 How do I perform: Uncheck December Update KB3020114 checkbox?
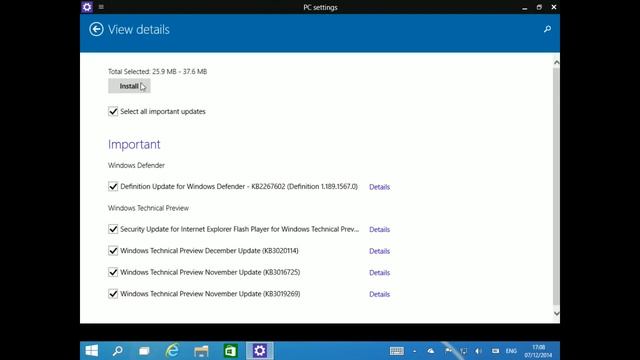113,251
